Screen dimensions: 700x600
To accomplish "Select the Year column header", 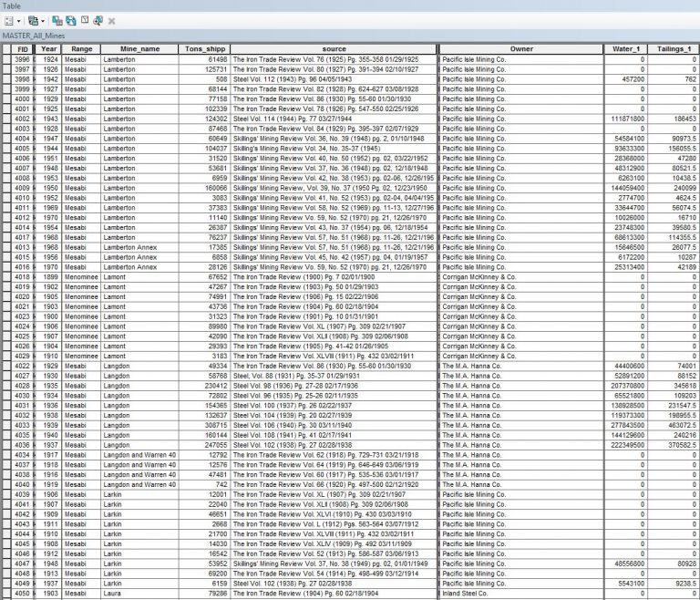I will [x=49, y=48].
